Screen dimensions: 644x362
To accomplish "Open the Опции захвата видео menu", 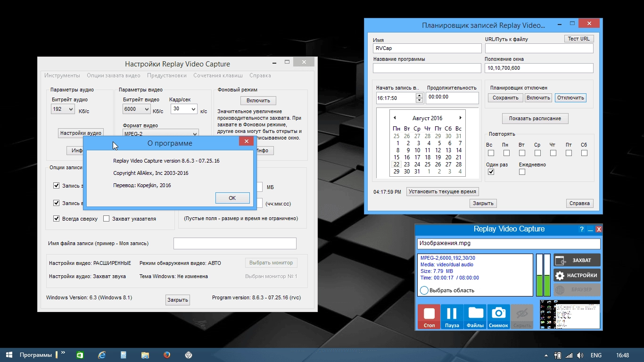I will (114, 75).
